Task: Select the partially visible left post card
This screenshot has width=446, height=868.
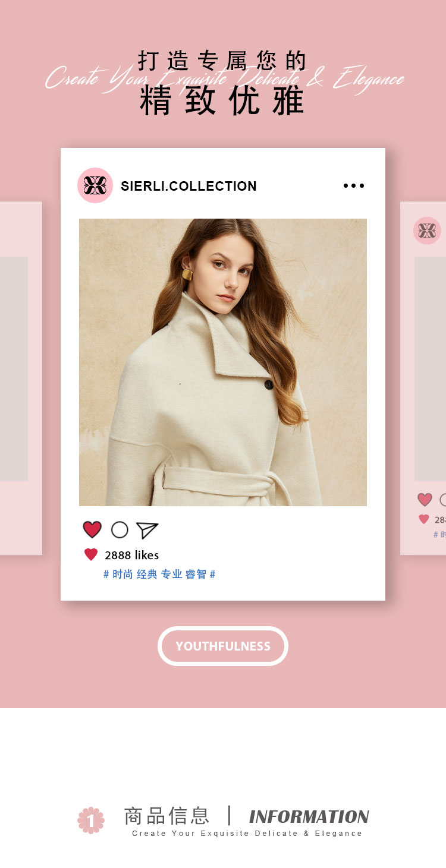Action: 21,378
